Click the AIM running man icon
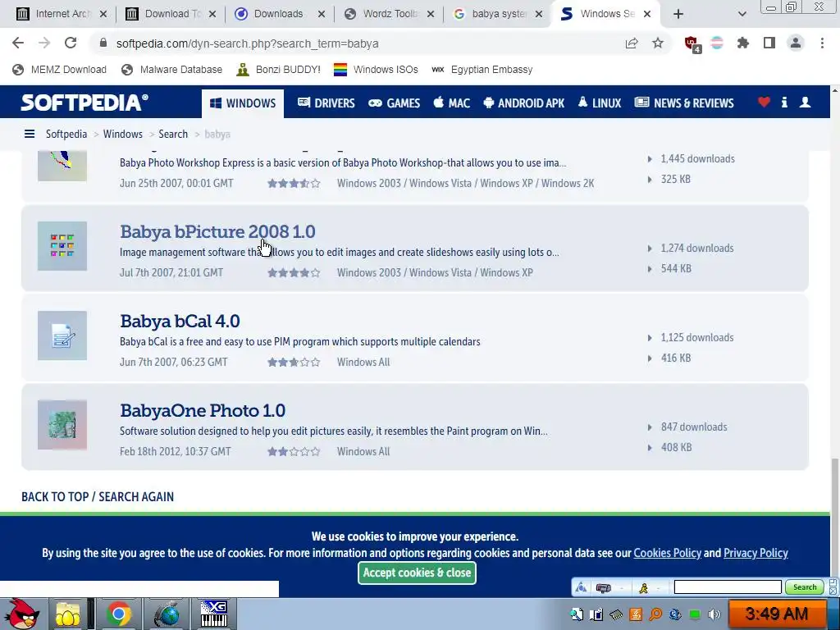 643,587
